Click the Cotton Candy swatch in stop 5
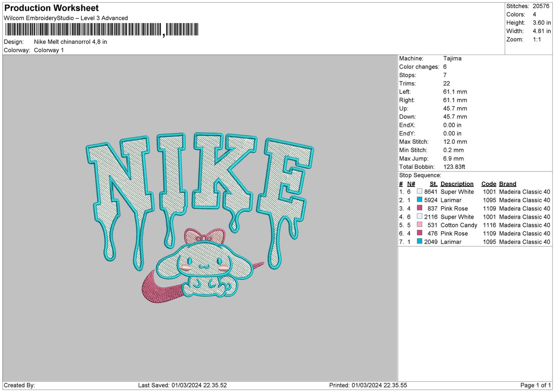Image resolution: width=555 pixels, height=392 pixels. tap(419, 225)
